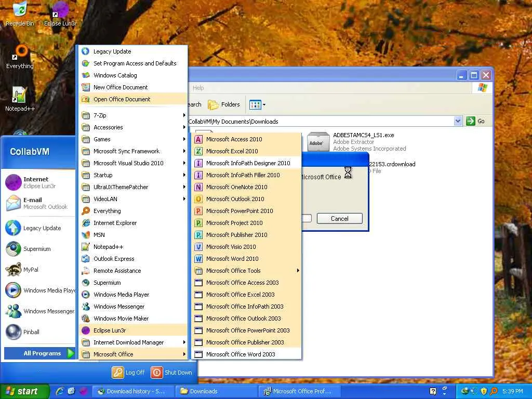Image resolution: width=532 pixels, height=399 pixels.
Task: Launch Supermium from pinned Start list
Action: pyautogui.click(x=39, y=249)
